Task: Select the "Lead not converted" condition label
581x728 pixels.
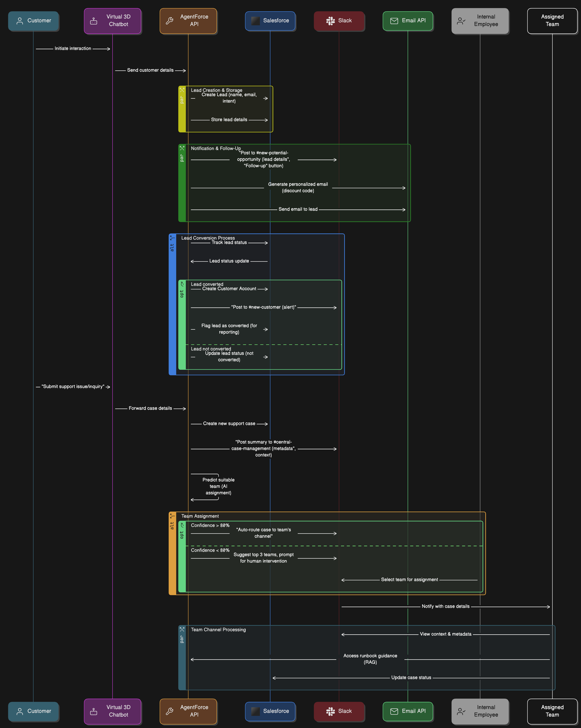Action: pyautogui.click(x=211, y=349)
